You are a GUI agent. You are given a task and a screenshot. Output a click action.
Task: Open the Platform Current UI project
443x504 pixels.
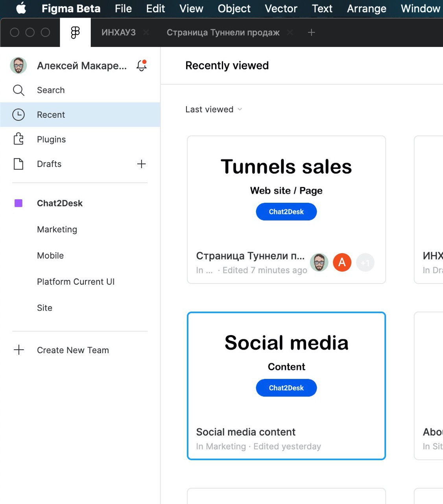(76, 282)
